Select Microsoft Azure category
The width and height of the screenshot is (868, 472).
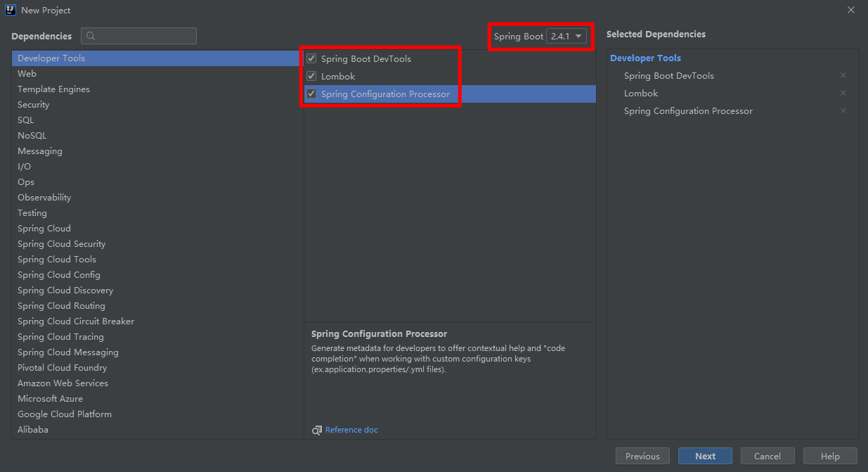coord(156,399)
